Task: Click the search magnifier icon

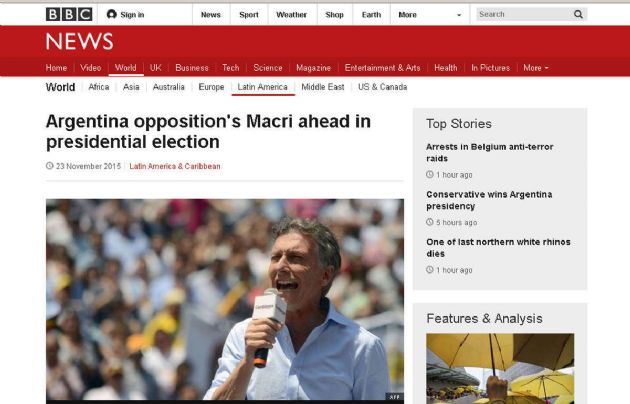Action: click(x=578, y=14)
